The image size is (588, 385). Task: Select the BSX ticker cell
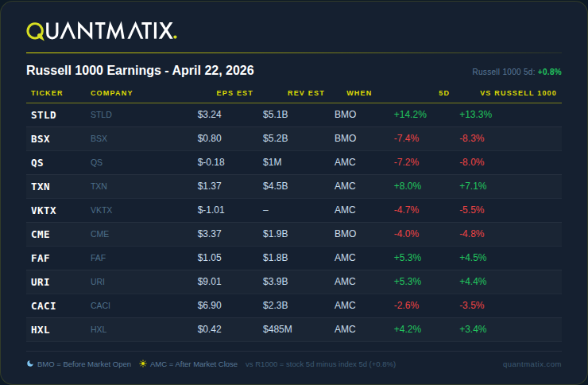[x=41, y=139]
